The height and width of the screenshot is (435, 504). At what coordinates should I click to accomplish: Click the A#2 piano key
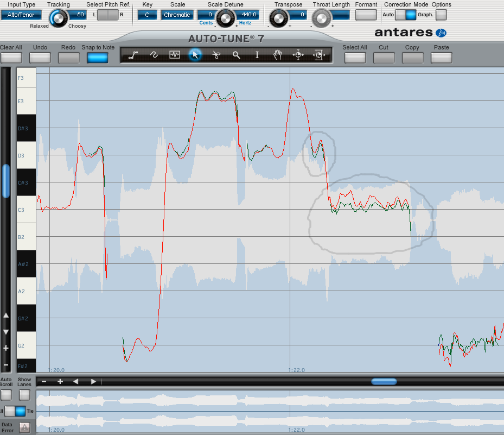(27, 264)
